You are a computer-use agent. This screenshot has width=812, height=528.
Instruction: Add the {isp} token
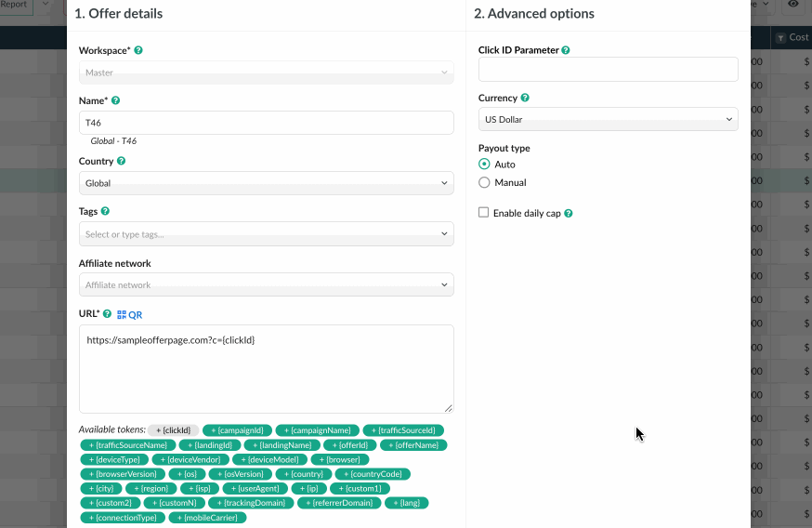(x=200, y=489)
